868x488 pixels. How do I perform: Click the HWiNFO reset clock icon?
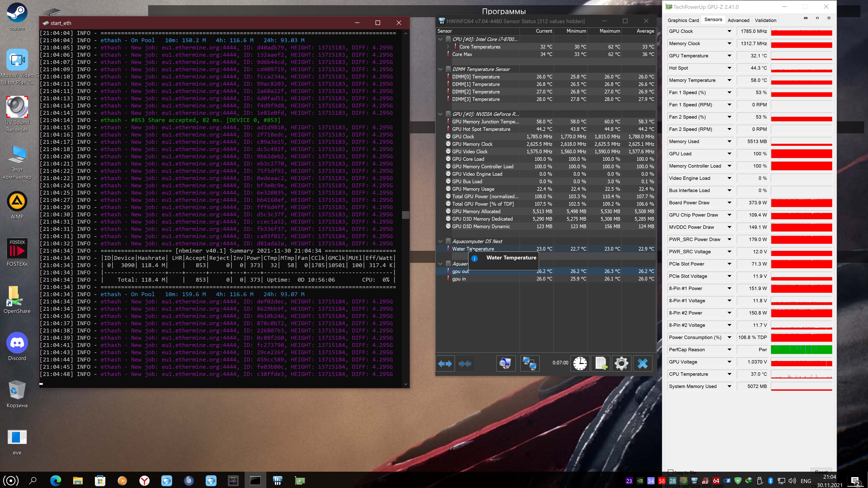(x=580, y=364)
